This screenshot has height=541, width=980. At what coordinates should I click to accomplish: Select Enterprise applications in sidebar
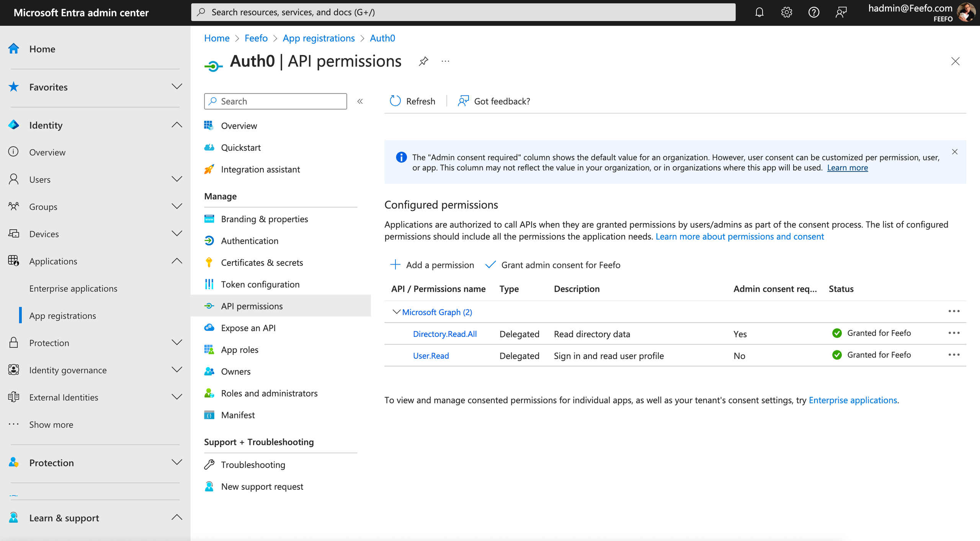point(73,288)
